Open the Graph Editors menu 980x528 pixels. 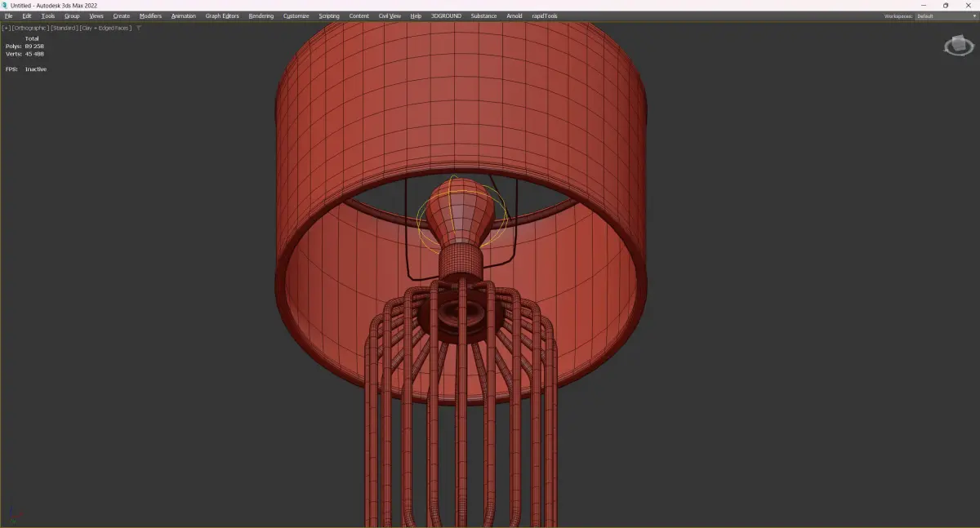click(x=222, y=16)
